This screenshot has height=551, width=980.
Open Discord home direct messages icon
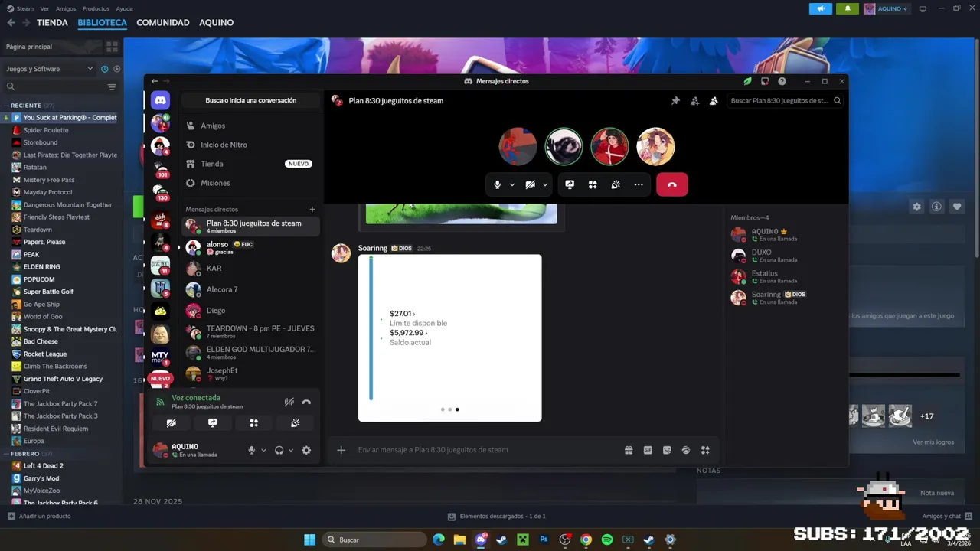[160, 100]
